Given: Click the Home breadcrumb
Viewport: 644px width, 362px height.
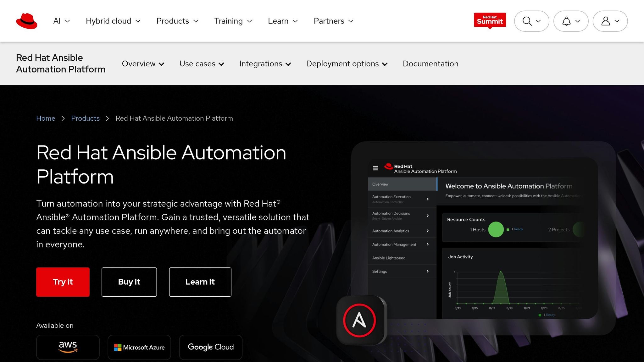Looking at the screenshot, I should (x=46, y=118).
